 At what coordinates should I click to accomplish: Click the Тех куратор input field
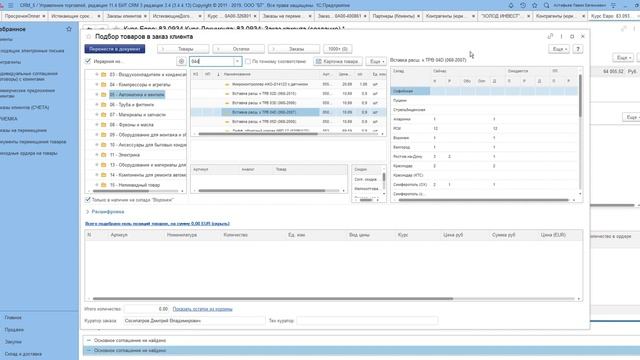[x=367, y=321]
